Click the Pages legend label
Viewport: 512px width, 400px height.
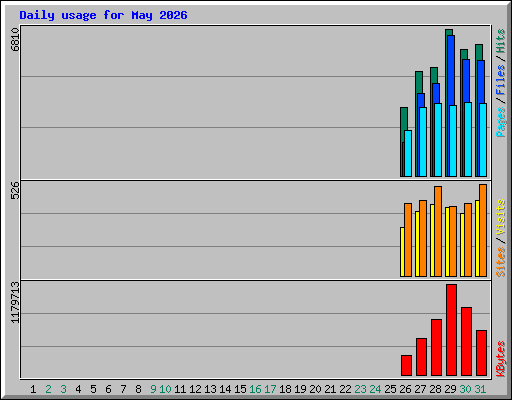(x=501, y=122)
